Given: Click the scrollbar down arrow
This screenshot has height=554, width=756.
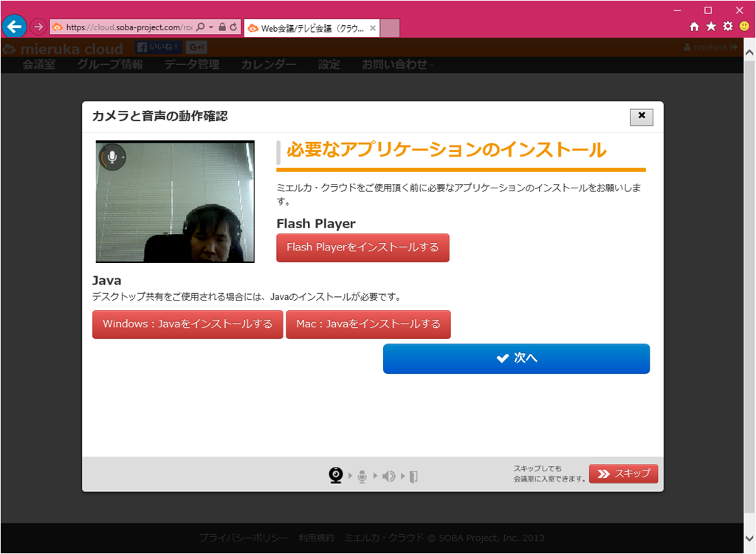Looking at the screenshot, I should click(x=750, y=538).
